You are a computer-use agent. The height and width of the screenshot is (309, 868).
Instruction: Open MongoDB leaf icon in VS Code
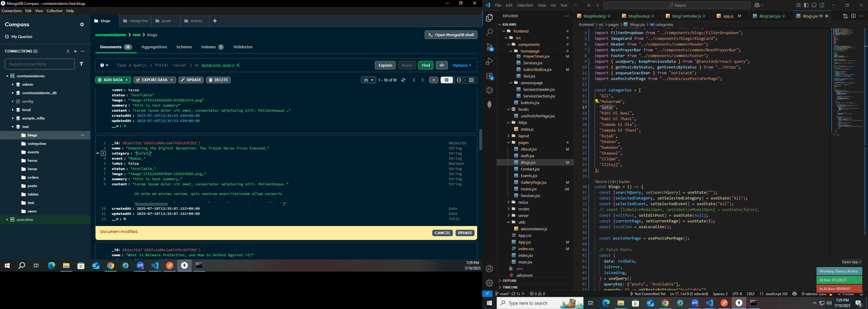489,105
